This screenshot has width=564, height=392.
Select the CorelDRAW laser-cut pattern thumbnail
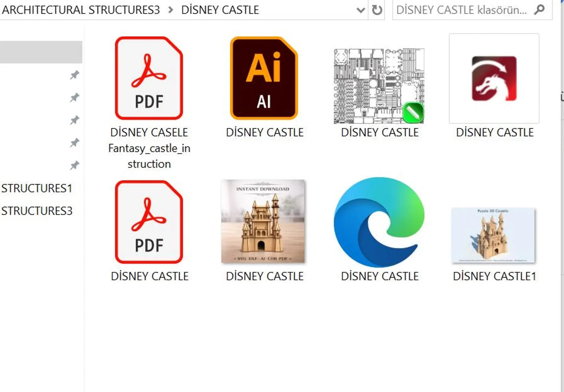(x=379, y=86)
